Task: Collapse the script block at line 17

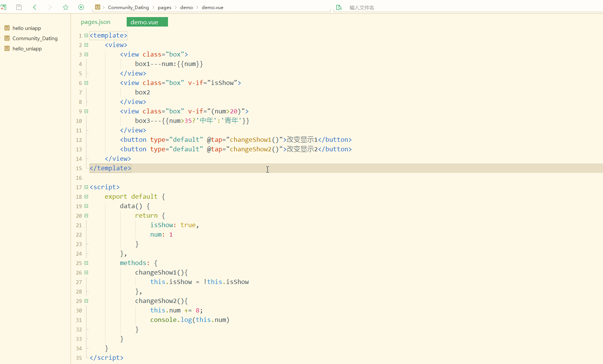Action: [86, 187]
